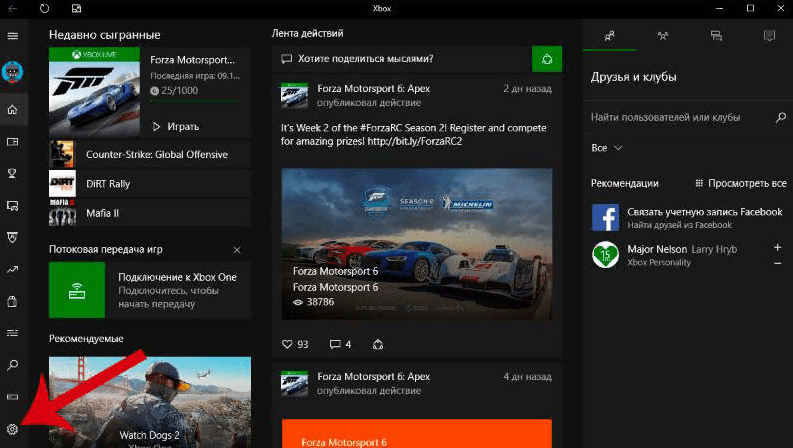Click 'Играть' to play Forza Motorsport
Viewport: 793px width, 448px height.
pos(175,126)
